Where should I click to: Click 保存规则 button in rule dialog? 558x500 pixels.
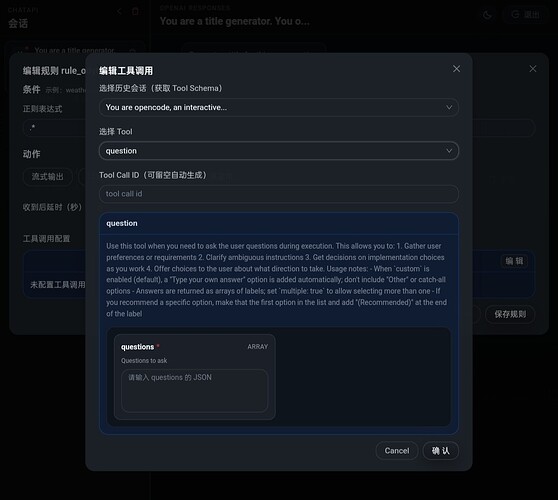pos(510,314)
